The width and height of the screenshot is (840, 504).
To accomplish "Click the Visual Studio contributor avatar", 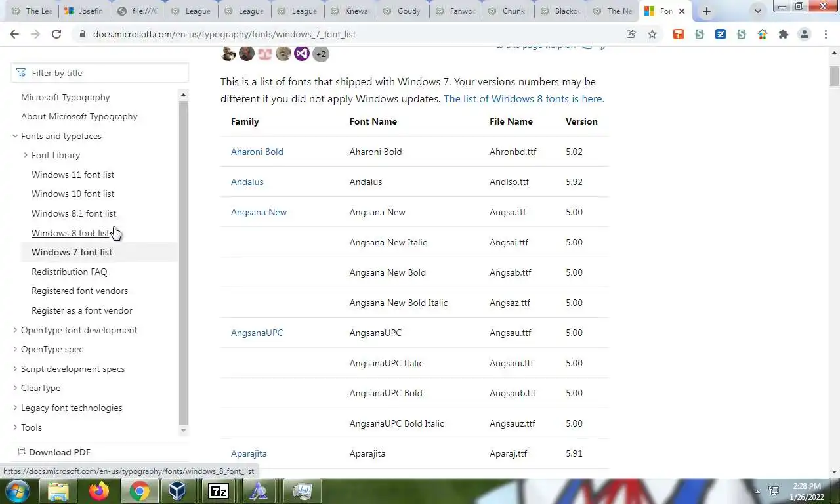I will click(x=302, y=54).
